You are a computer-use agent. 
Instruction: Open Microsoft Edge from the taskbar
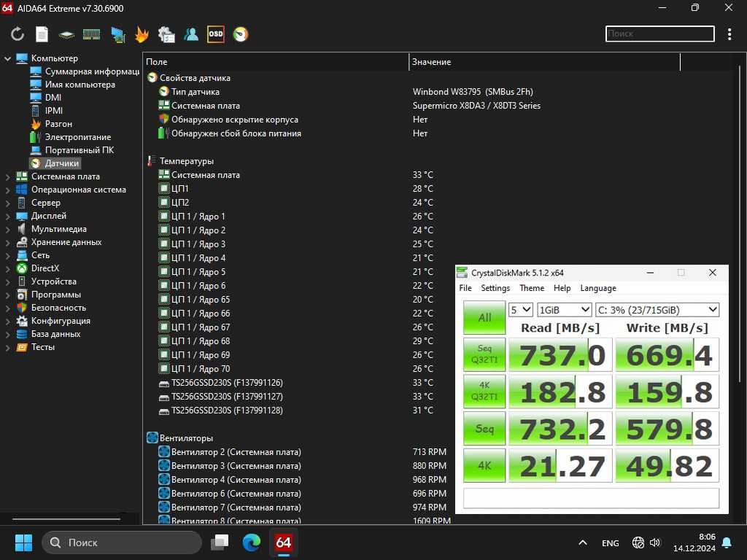click(x=252, y=542)
